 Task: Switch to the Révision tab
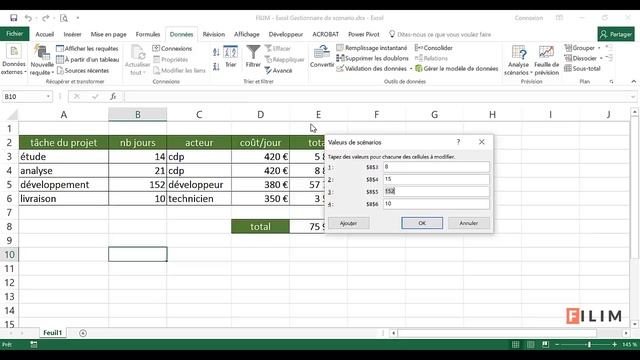click(x=214, y=34)
